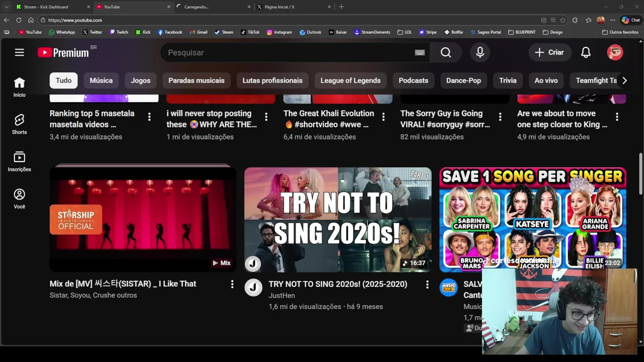Open the LOL bookmarks folder

pos(405,32)
